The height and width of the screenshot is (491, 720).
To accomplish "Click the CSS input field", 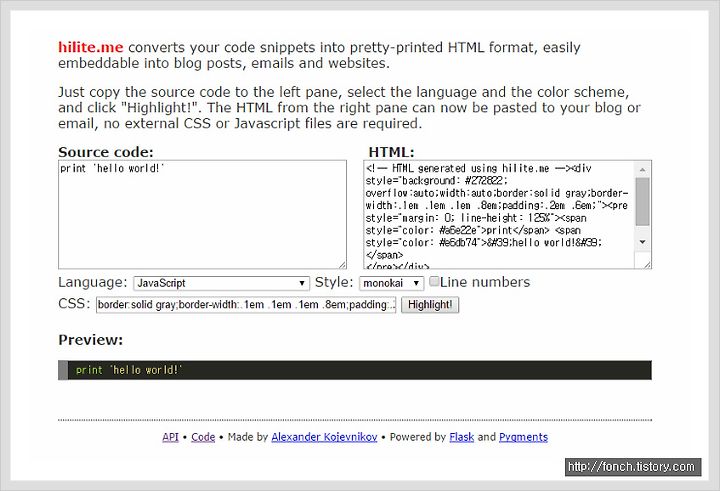I will click(x=246, y=305).
